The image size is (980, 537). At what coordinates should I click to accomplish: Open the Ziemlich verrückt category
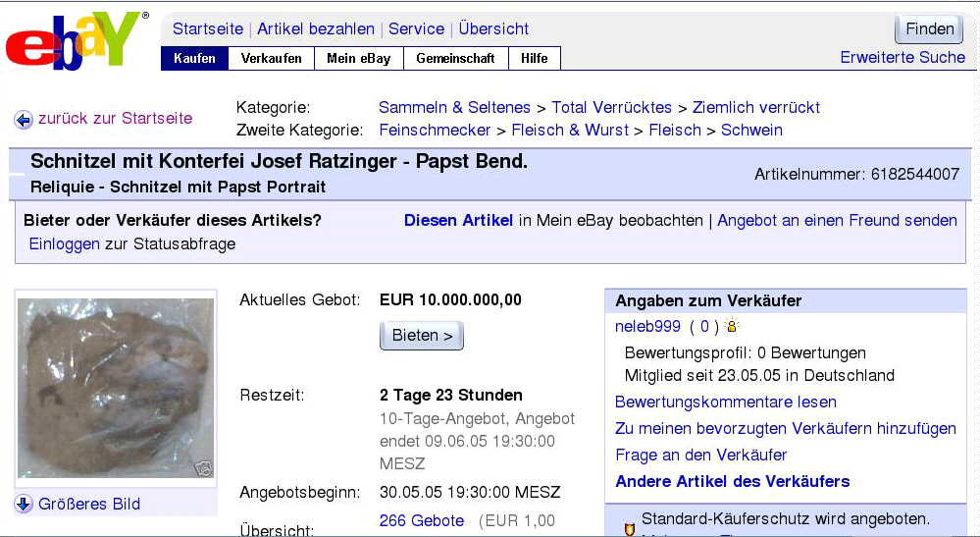click(x=756, y=108)
